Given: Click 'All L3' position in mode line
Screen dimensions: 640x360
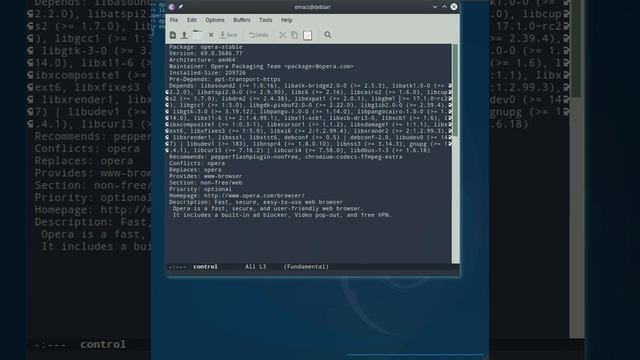Looking at the screenshot, I should tap(256, 267).
